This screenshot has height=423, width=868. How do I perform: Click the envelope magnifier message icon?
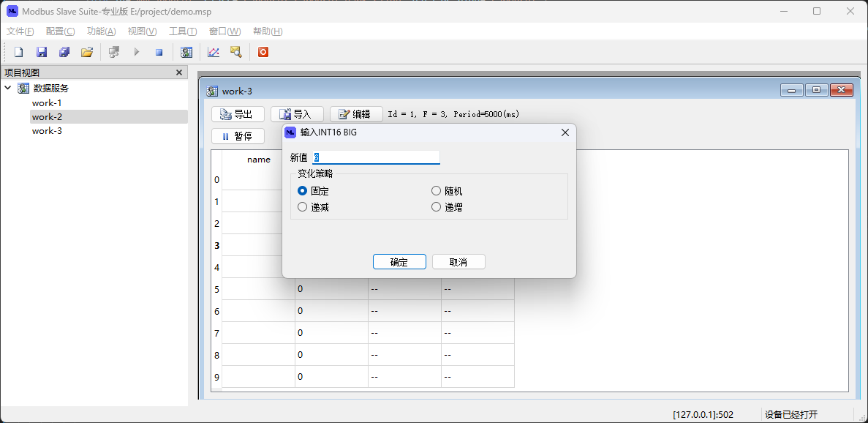235,52
